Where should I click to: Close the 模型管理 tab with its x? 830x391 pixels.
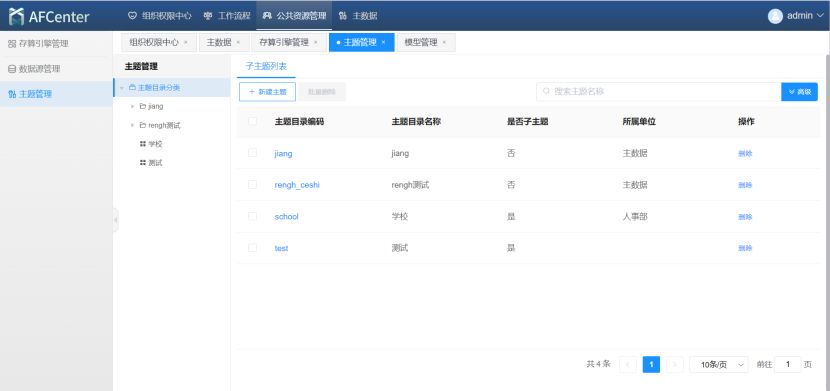coord(444,43)
